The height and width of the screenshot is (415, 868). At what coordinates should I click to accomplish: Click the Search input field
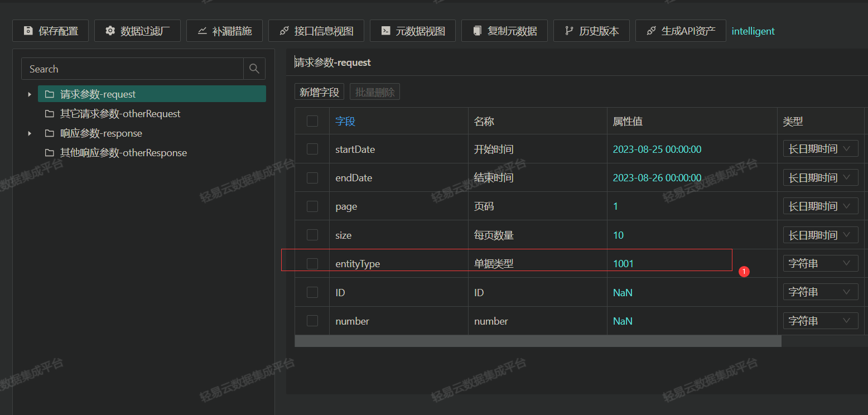[132, 69]
